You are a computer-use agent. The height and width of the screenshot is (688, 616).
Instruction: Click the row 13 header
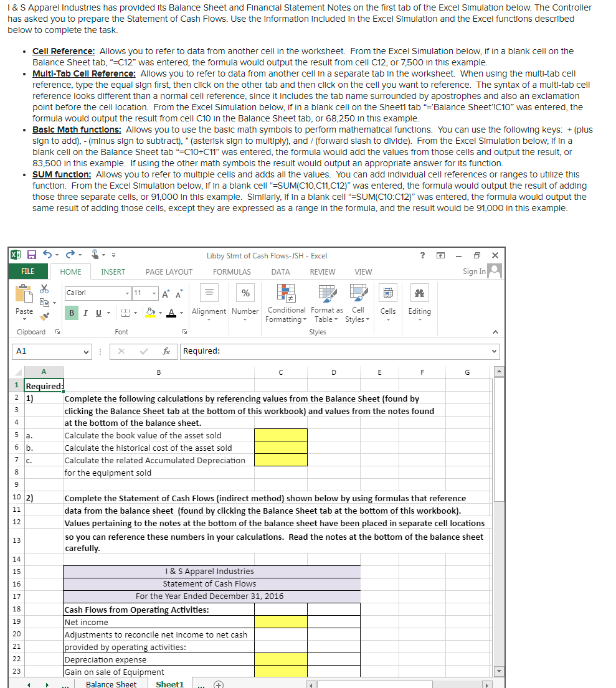16,540
